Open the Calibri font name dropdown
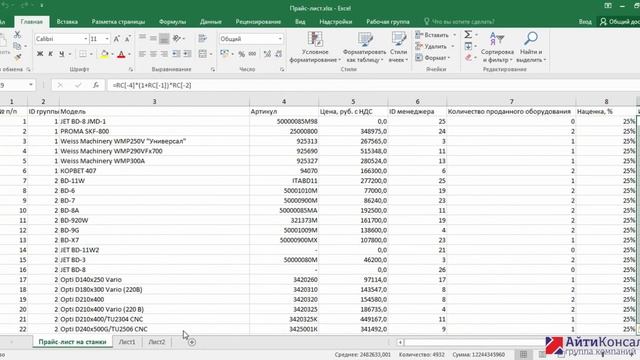The image size is (640, 360). [x=86, y=39]
